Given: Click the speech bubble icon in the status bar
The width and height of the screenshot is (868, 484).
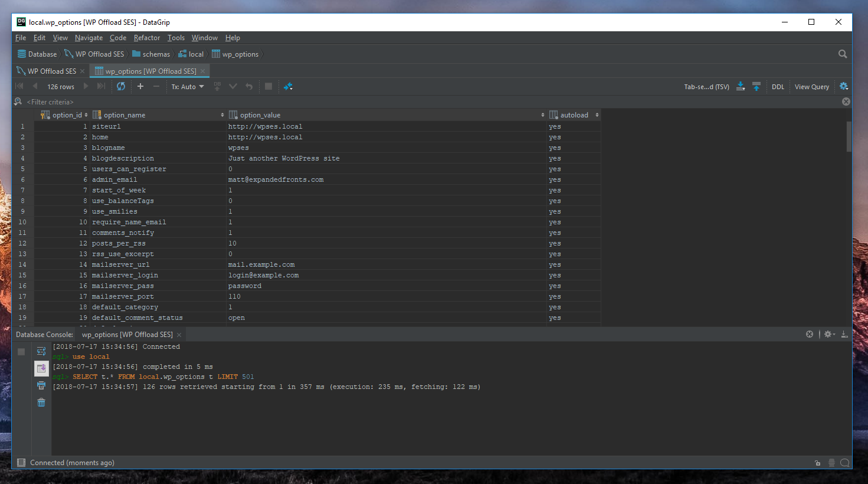Looking at the screenshot, I should [x=845, y=463].
